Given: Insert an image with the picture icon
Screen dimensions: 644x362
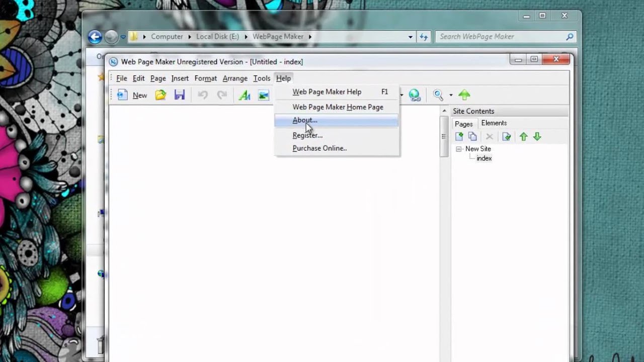Looking at the screenshot, I should click(264, 95).
